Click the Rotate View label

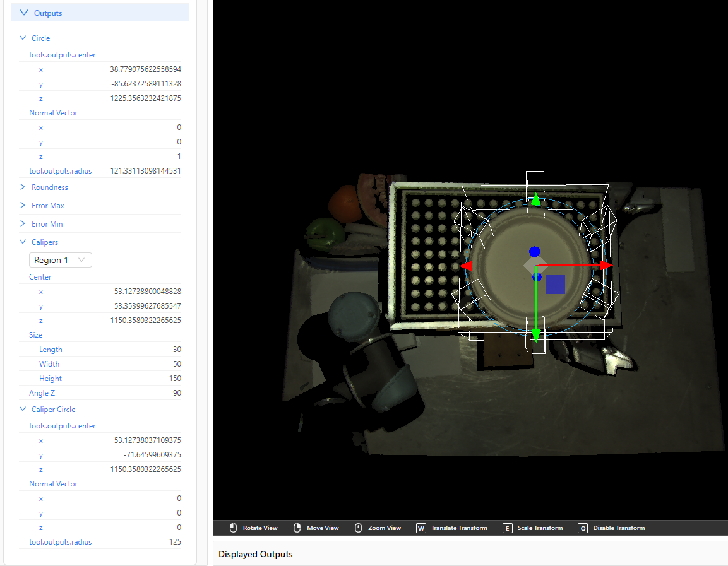[260, 528]
